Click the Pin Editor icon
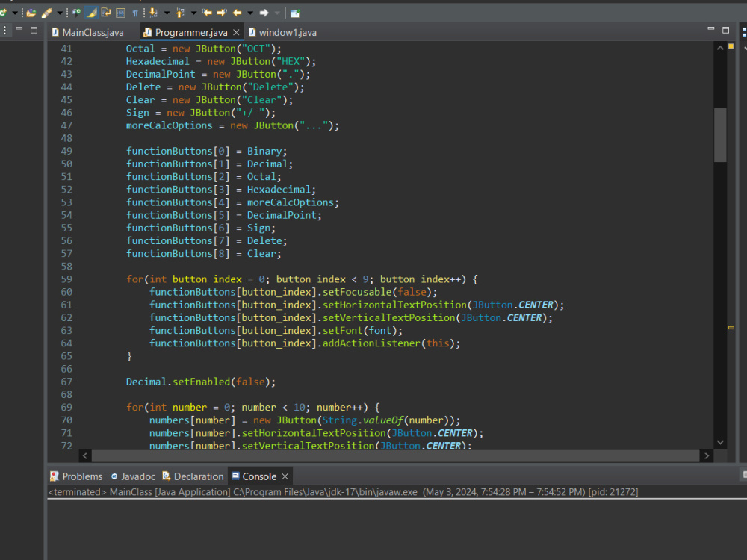This screenshot has width=747, height=560. (295, 13)
